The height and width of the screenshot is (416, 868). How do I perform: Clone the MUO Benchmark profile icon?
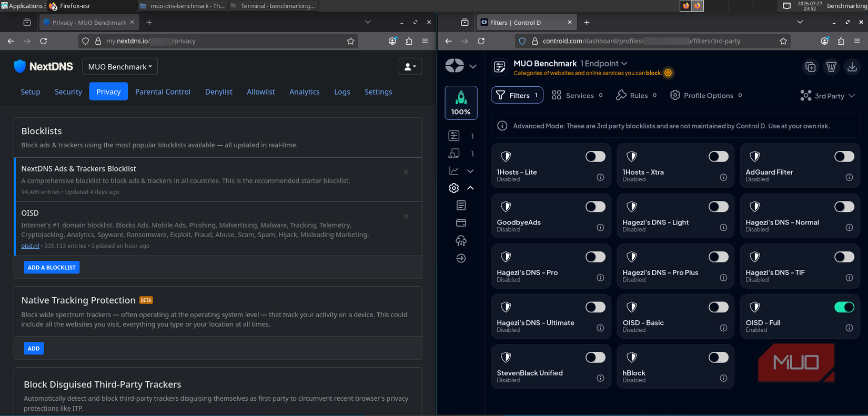(x=810, y=67)
